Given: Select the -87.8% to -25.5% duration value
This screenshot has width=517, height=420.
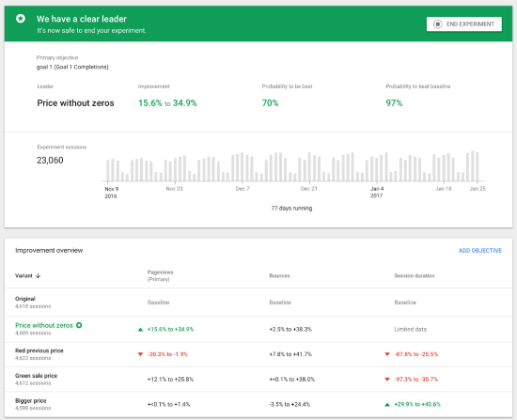Looking at the screenshot, I should (x=416, y=354).
